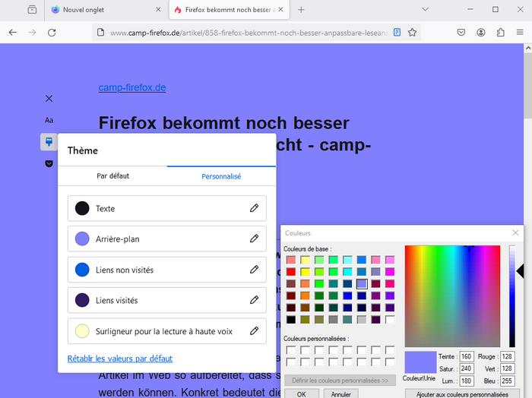Pick the white base color swatch
Image resolution: width=532 pixels, height=398 pixels.
click(x=390, y=320)
